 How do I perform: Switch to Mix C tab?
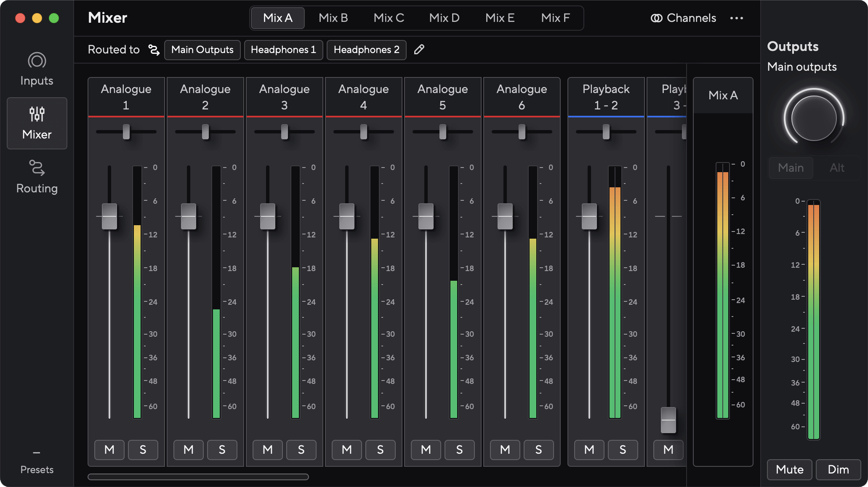click(389, 18)
